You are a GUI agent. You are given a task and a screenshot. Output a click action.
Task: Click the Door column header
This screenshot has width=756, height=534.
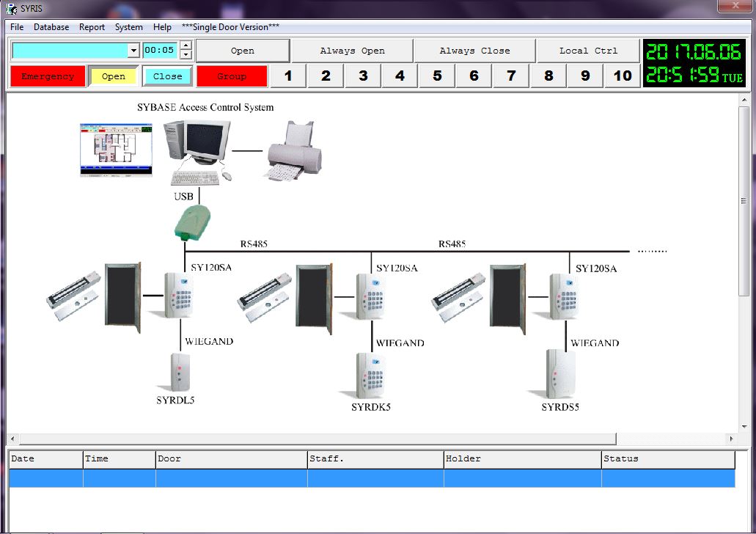(232, 458)
